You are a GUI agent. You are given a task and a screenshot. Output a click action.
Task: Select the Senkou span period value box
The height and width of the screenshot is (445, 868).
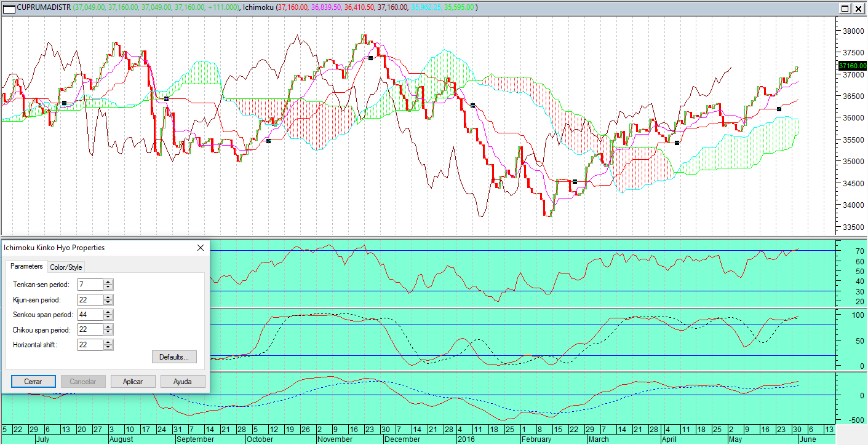coord(89,314)
